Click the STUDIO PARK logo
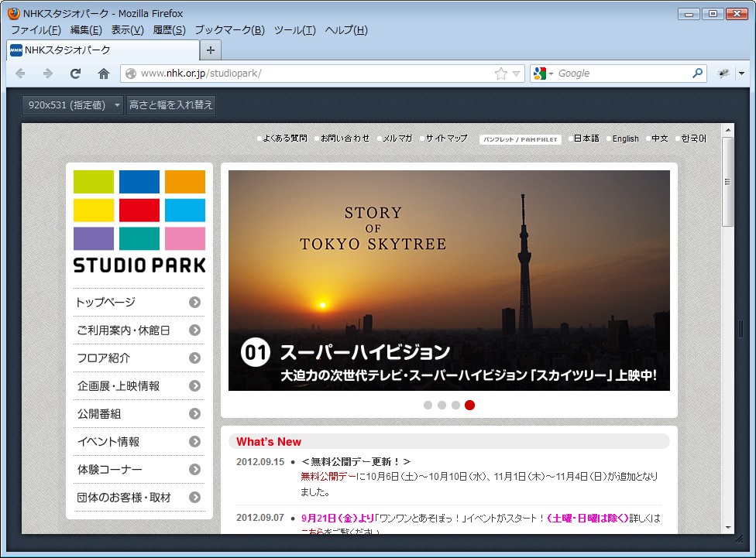Screen dimensions: 756x558 click(x=139, y=221)
